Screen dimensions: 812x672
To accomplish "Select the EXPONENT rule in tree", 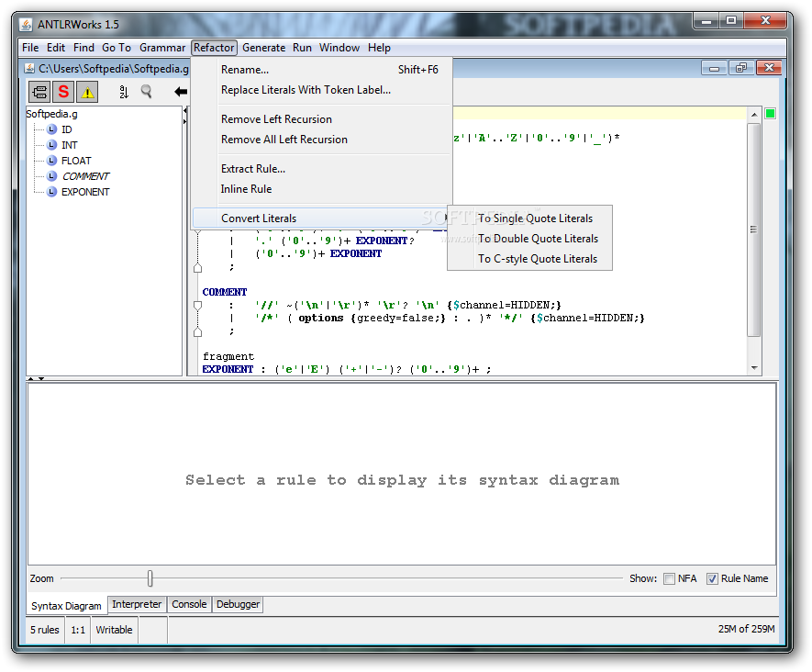I will (85, 192).
